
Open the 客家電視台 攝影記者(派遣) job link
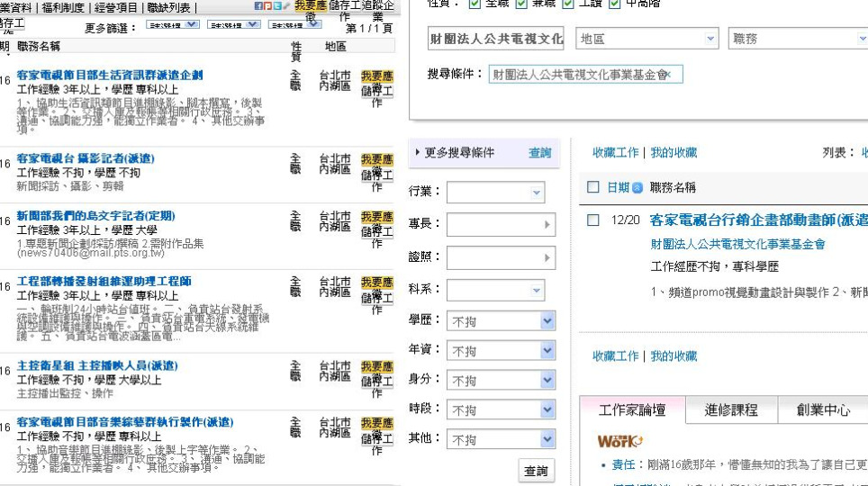[x=86, y=158]
